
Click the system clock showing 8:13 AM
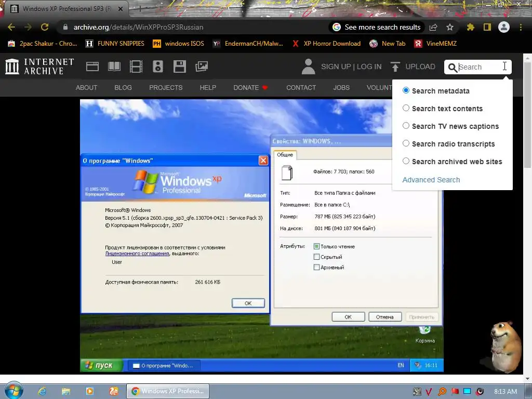point(506,392)
